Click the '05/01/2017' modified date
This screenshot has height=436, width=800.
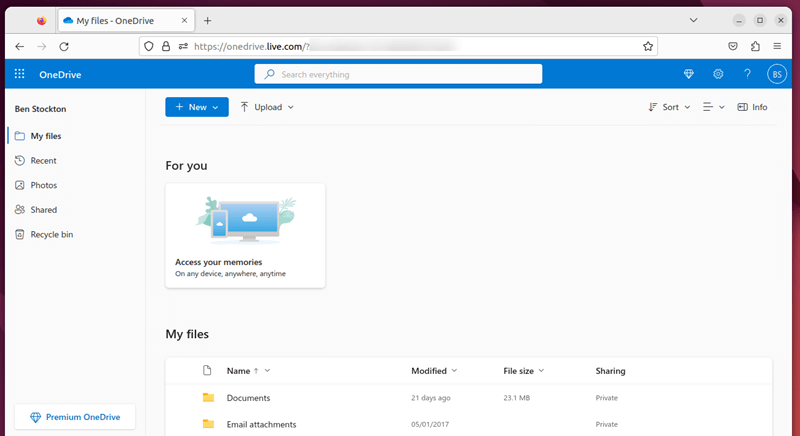430,424
